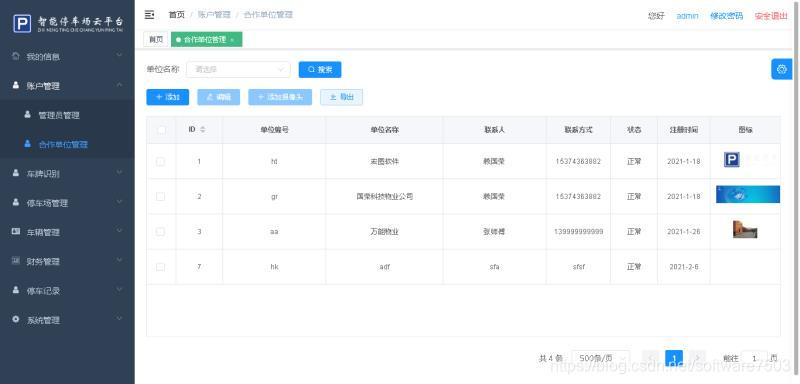Expand the 财务管理 menu

coord(67,261)
